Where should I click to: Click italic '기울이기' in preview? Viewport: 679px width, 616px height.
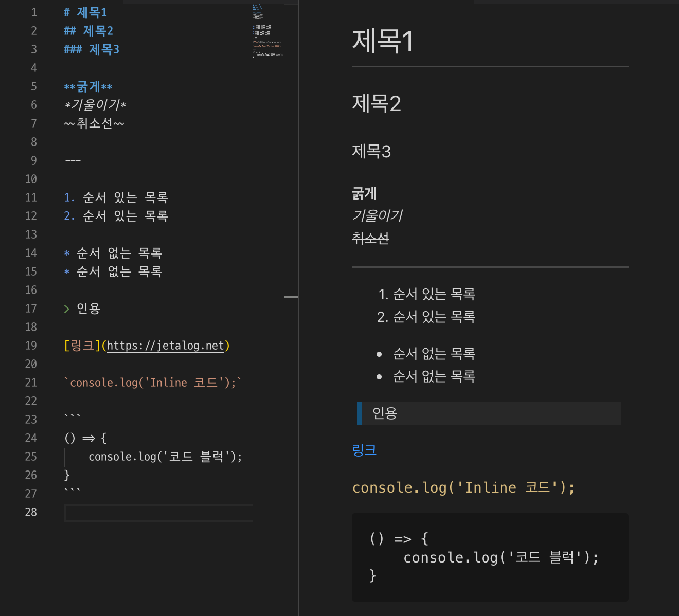click(x=377, y=215)
